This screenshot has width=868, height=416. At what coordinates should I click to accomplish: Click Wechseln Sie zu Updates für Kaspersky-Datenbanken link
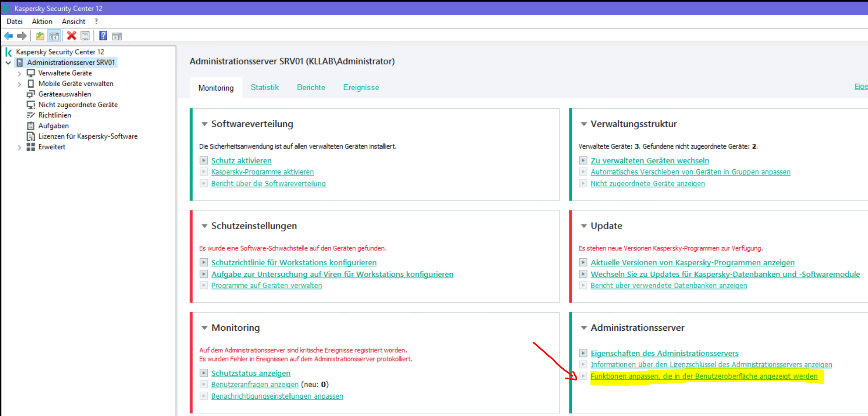pyautogui.click(x=725, y=274)
